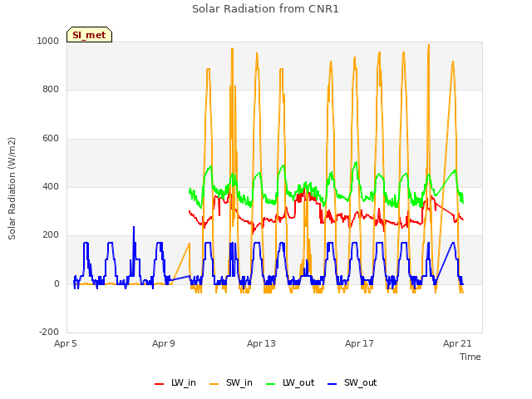Viewport: 532px width, 399px height.
Task: Click the red LW_in legend marker
Action: pos(159,384)
